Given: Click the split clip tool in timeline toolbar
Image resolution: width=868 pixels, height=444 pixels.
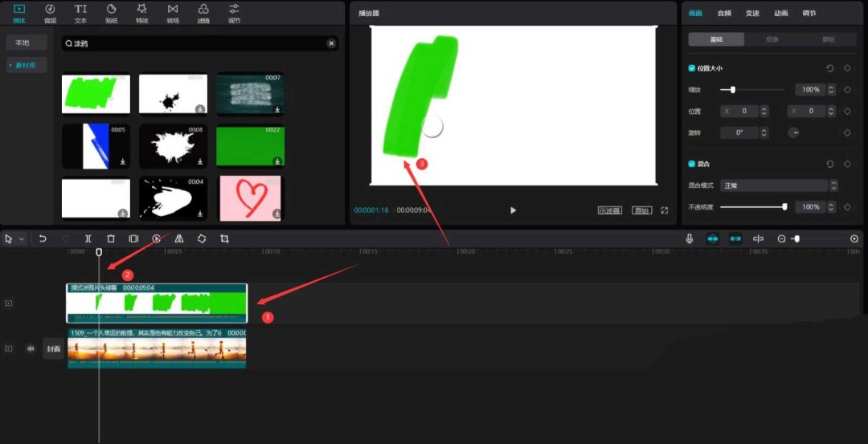Looking at the screenshot, I should pos(88,239).
